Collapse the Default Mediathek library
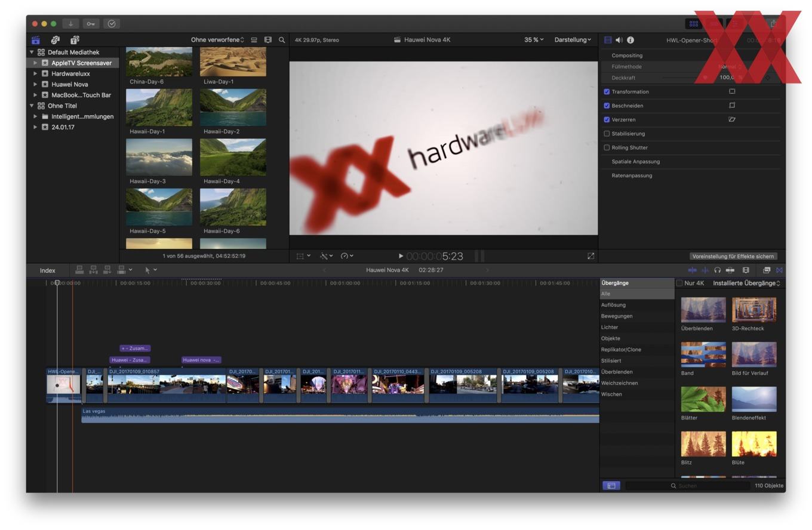This screenshot has width=812, height=530. [32, 53]
